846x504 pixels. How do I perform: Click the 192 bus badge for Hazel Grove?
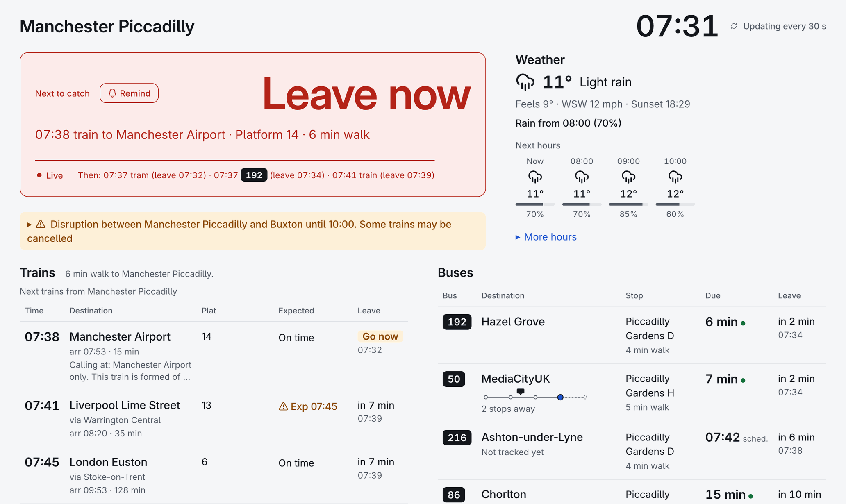tap(457, 322)
